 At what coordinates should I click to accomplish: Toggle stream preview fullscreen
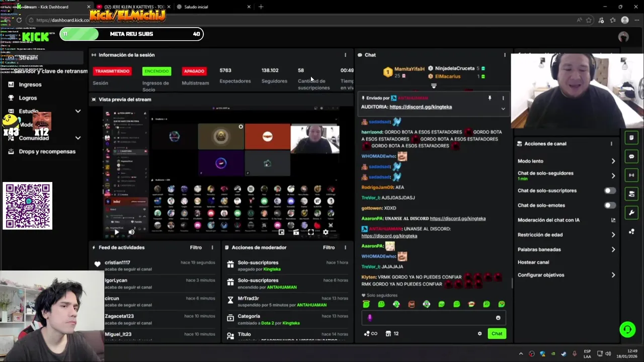[x=311, y=232]
